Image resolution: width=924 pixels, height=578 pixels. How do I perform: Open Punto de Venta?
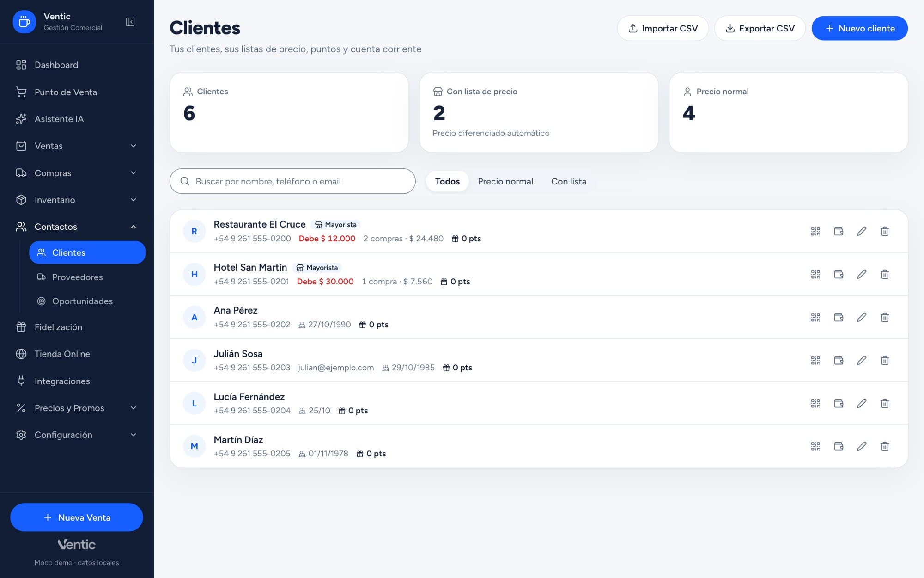click(x=77, y=92)
